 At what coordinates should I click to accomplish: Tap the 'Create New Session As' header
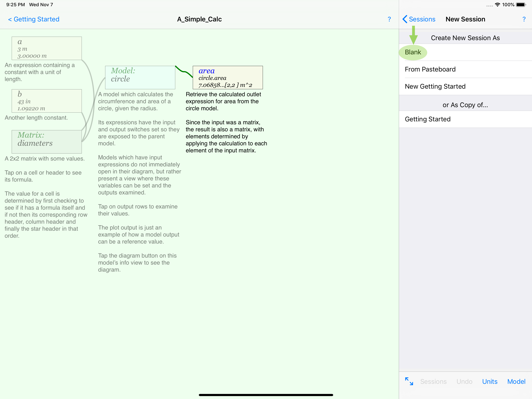pyautogui.click(x=465, y=38)
